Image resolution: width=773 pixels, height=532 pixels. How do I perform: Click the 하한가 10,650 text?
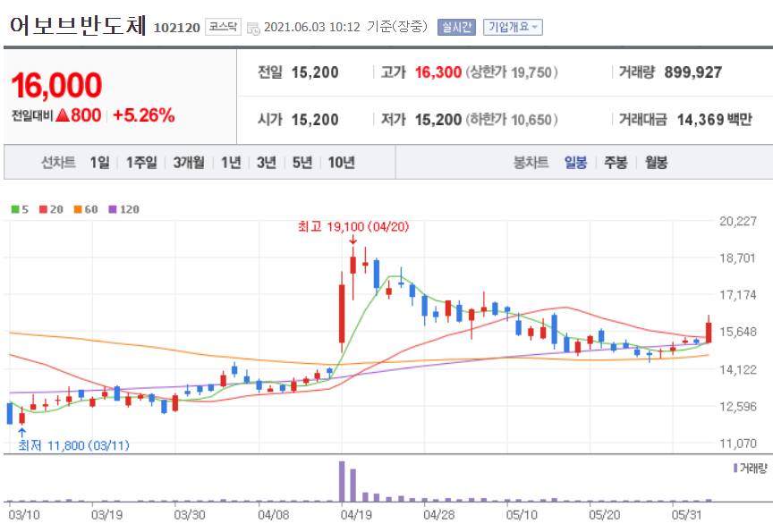point(513,119)
